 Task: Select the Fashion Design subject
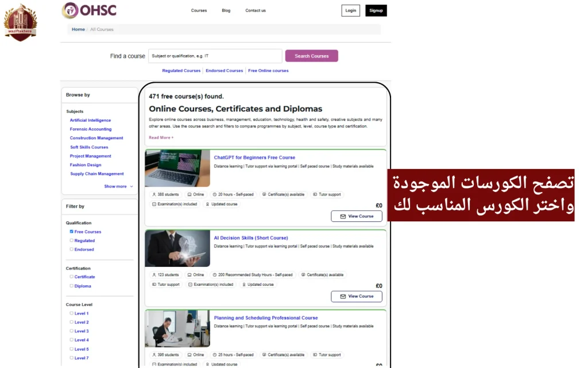click(x=86, y=165)
